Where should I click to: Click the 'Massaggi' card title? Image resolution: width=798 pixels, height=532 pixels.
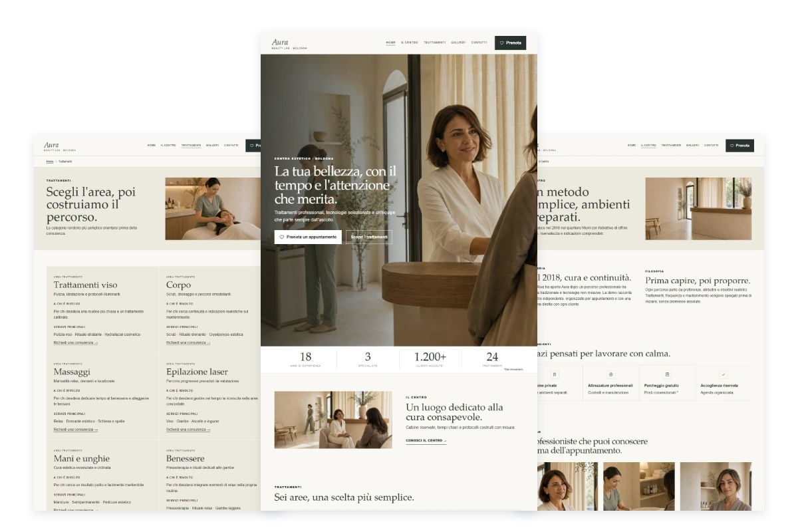point(72,372)
